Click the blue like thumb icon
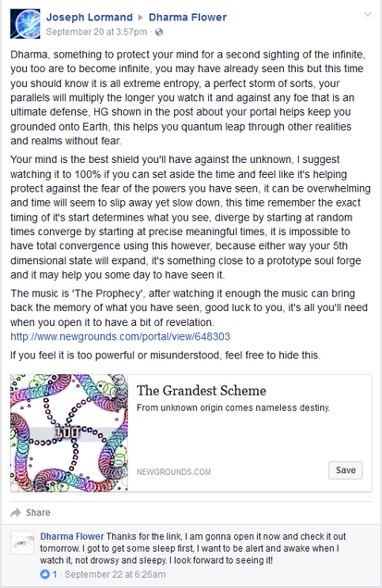The image size is (382, 588). [x=45, y=574]
